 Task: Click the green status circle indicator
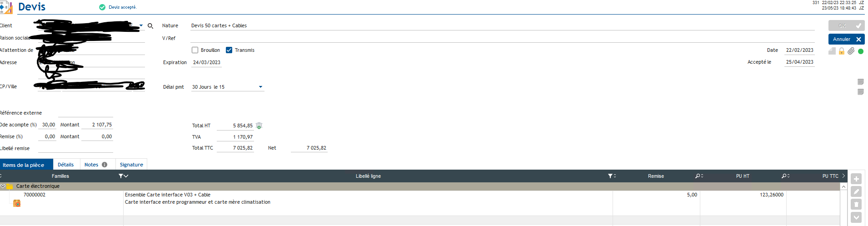(x=860, y=51)
